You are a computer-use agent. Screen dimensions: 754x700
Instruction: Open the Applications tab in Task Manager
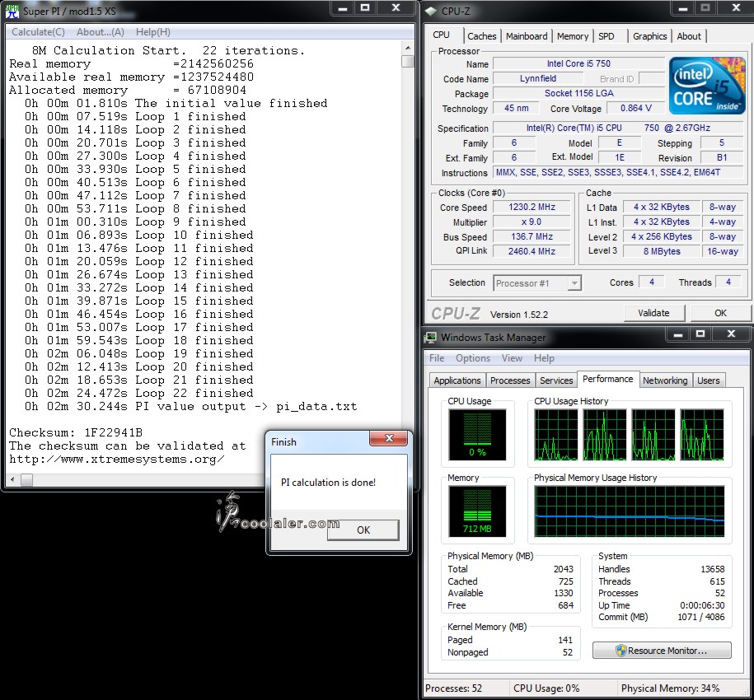click(457, 380)
